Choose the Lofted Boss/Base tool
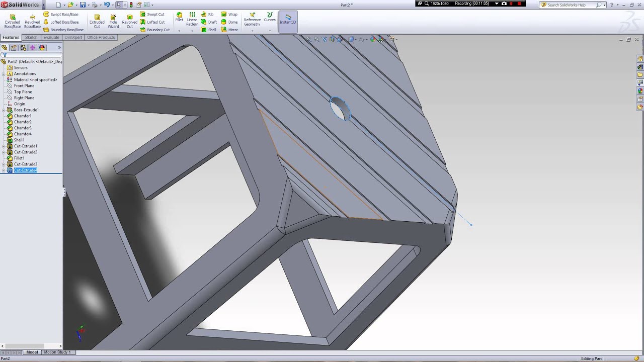644x362 pixels. [60, 22]
